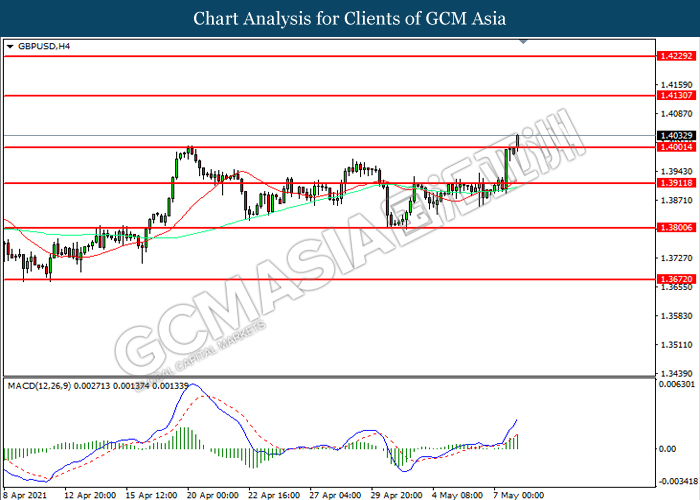Click the 27 Apr 04:00 time label

pos(335,495)
